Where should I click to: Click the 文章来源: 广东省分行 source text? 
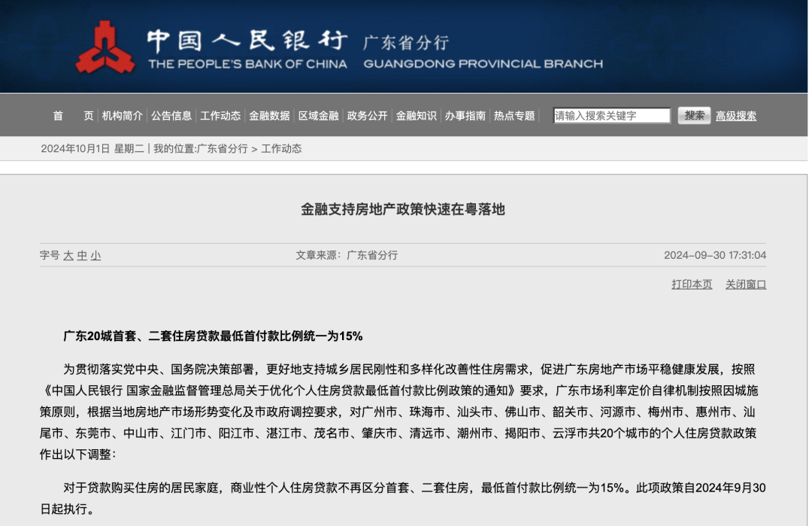pos(347,255)
